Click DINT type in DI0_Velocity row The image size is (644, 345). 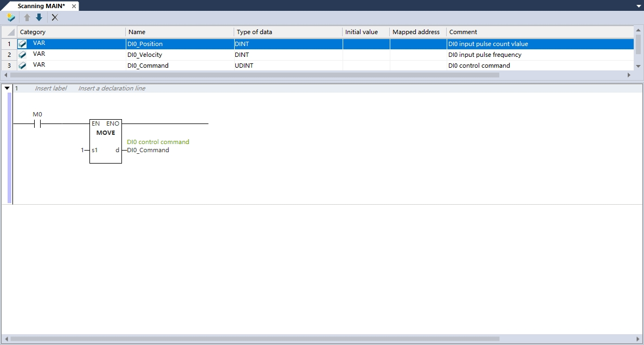288,55
